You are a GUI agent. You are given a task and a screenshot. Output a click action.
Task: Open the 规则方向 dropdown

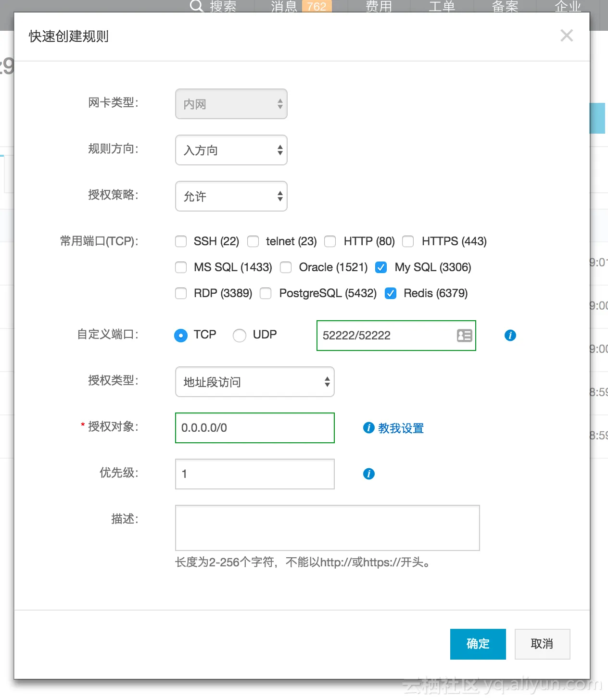pos(231,150)
